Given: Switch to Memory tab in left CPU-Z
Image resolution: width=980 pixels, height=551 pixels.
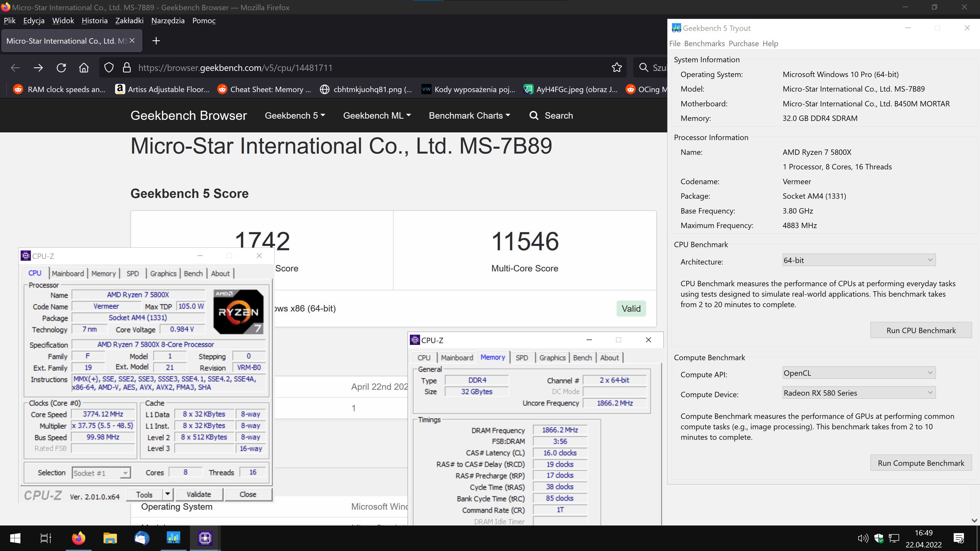Looking at the screenshot, I should click(x=103, y=273).
